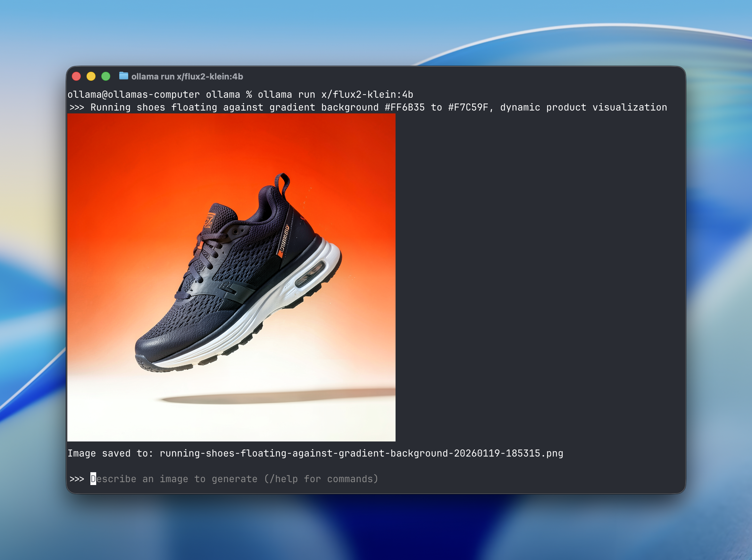Click the #FF6B35 hex code in the prompt
This screenshot has height=560, width=752.
pos(404,107)
